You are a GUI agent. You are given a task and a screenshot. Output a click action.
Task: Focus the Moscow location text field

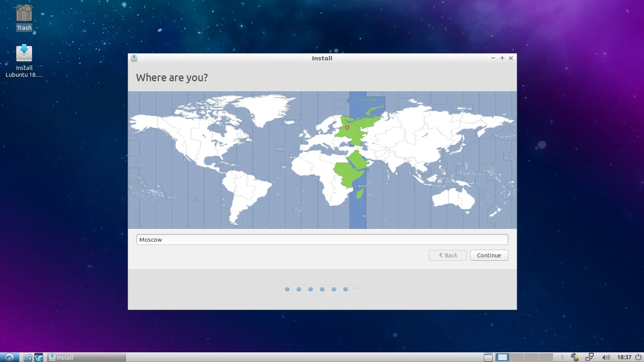click(322, 240)
